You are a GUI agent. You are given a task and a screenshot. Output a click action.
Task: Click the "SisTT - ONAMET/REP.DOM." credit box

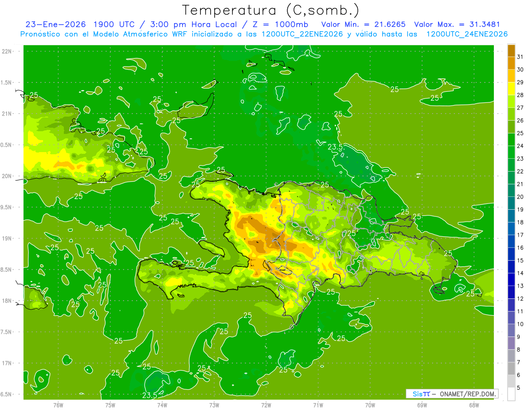click(x=452, y=394)
